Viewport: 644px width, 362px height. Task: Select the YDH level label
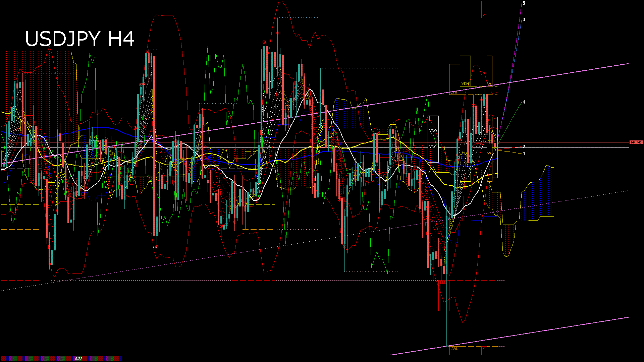(x=465, y=84)
